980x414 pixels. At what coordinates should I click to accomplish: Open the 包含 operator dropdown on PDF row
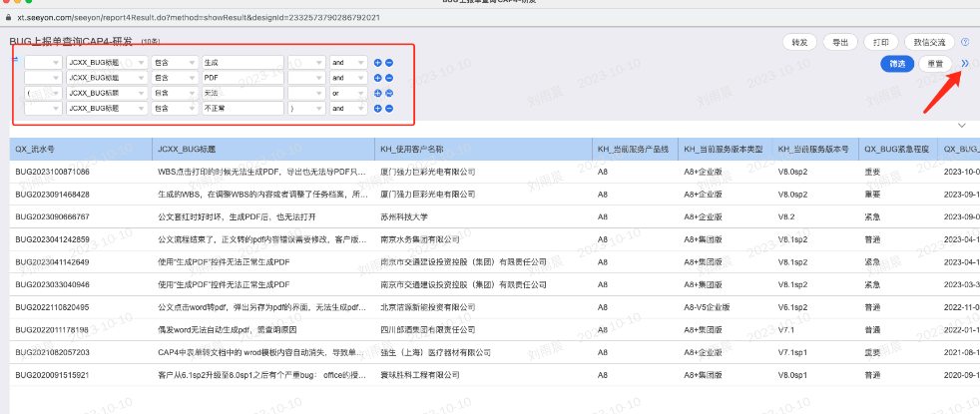coord(174,77)
